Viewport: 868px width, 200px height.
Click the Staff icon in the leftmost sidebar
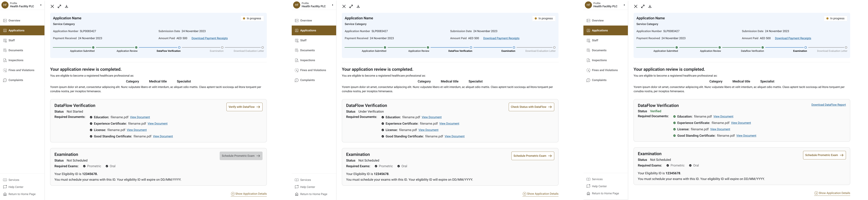click(5, 40)
